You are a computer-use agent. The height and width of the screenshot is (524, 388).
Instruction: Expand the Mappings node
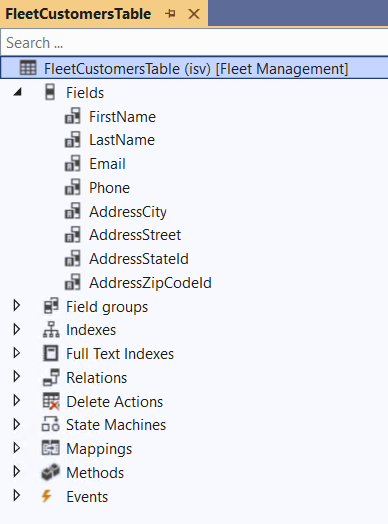click(x=17, y=448)
